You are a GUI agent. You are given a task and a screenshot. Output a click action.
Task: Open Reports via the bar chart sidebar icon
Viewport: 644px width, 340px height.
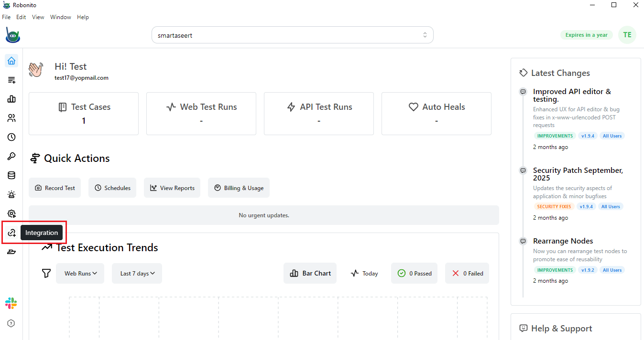tap(11, 99)
